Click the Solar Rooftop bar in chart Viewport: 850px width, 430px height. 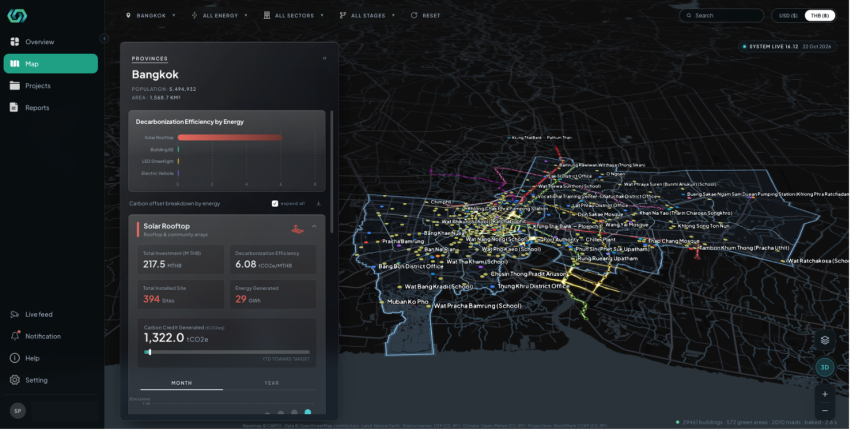[230, 138]
